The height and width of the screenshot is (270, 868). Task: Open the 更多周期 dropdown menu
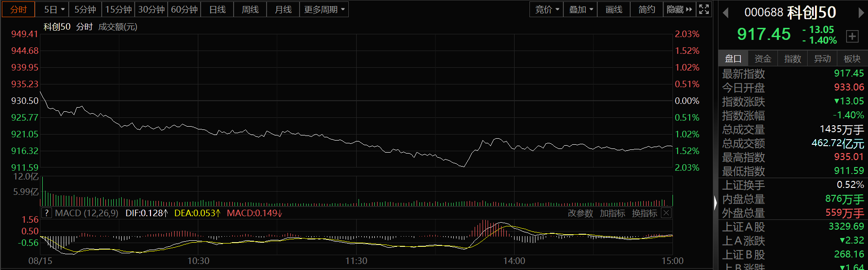324,9
